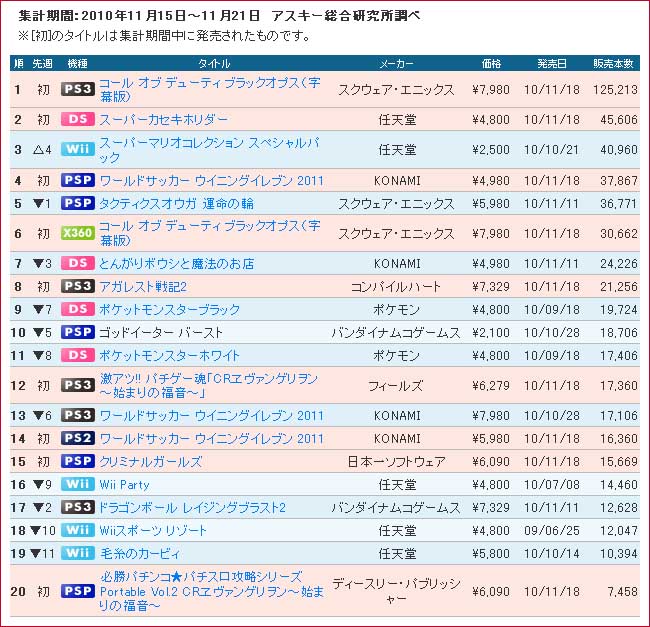The height and width of the screenshot is (627, 650).
Task: Click the PSP badge in the rank 20 row
Action: (x=78, y=591)
